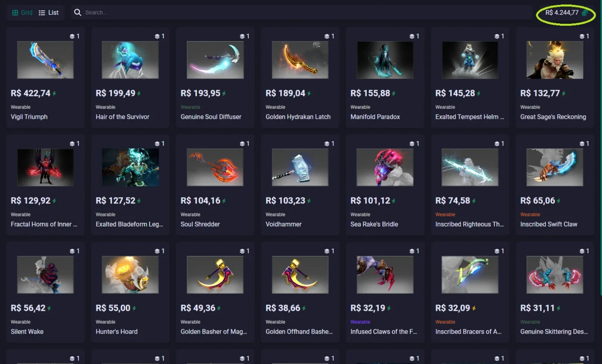
Task: Click the stack icon on Great Sage's Reckoning
Action: pyautogui.click(x=582, y=36)
